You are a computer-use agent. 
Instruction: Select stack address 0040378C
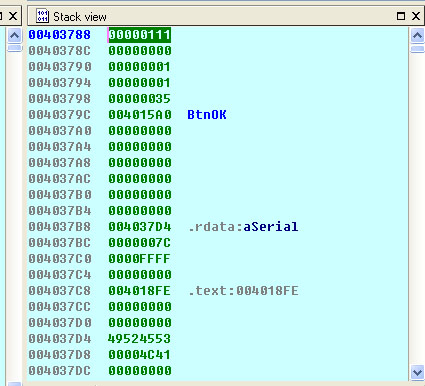(59, 51)
